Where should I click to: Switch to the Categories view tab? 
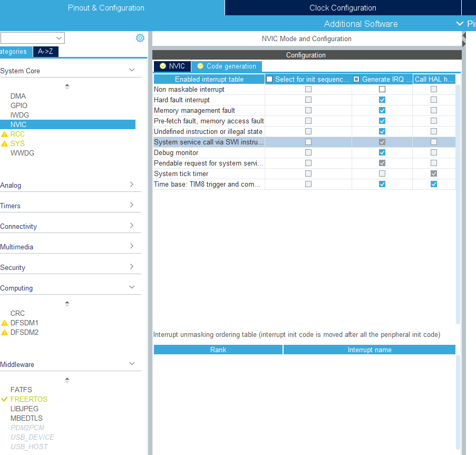[16, 52]
